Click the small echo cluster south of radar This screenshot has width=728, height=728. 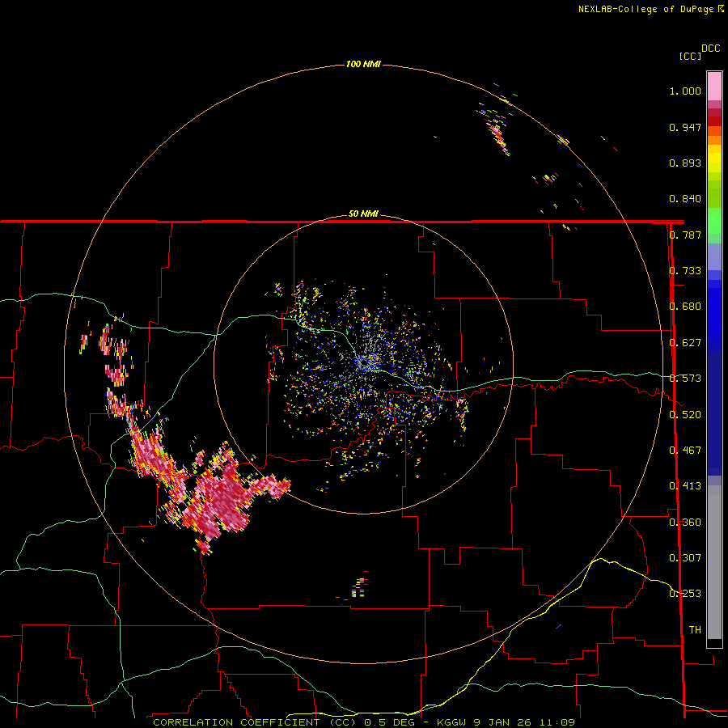coord(358,587)
